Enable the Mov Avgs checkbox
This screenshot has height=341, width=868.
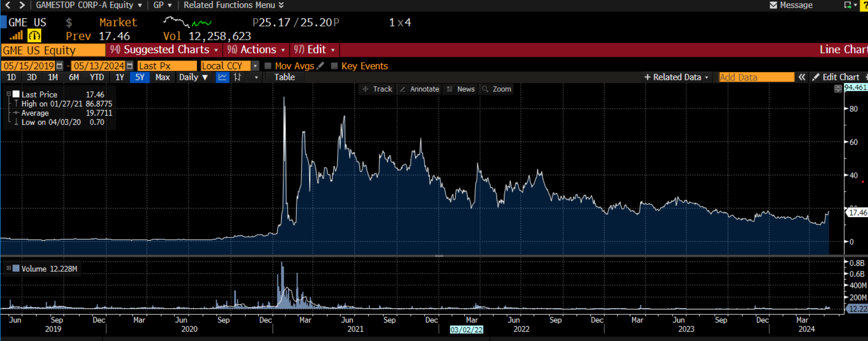(x=268, y=66)
